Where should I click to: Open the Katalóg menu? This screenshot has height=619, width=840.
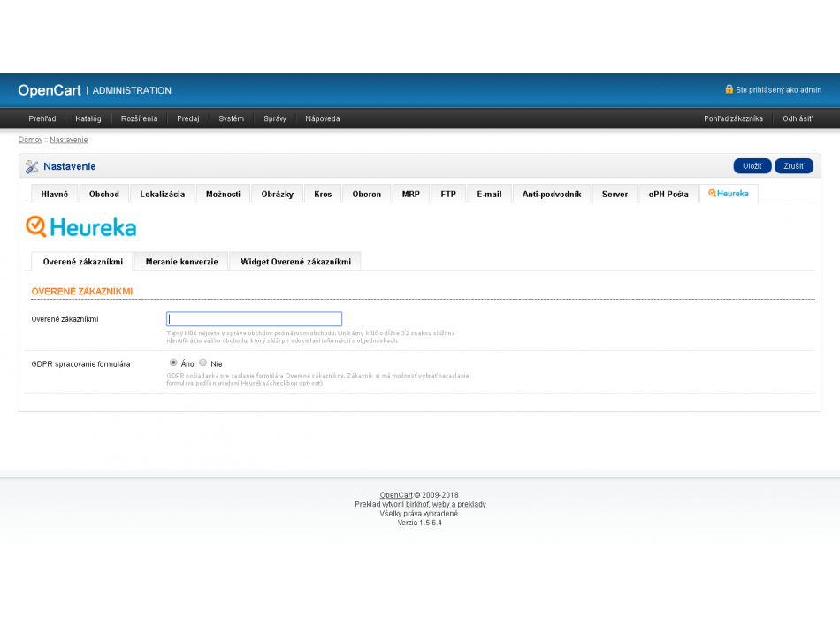pos(88,118)
